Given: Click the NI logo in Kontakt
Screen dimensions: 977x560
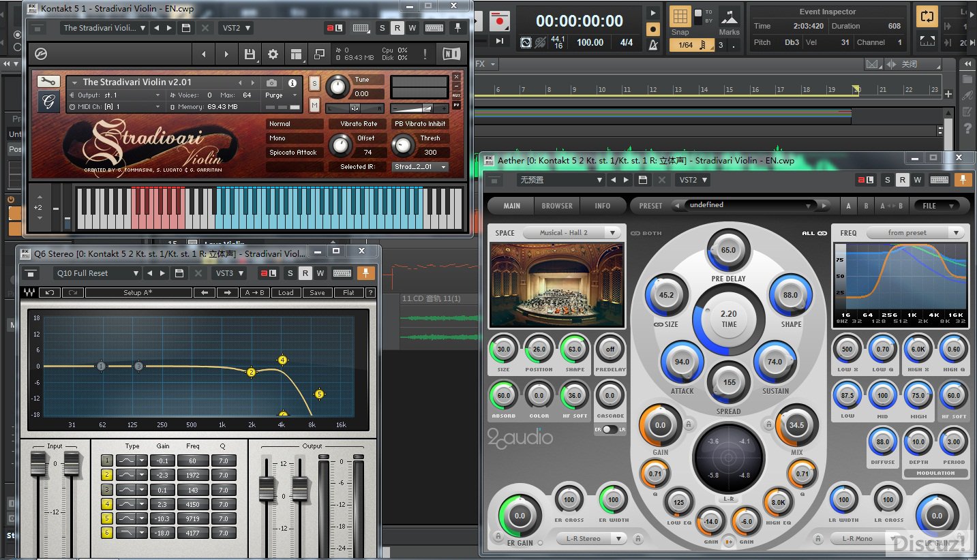Looking at the screenshot, I should tap(451, 55).
